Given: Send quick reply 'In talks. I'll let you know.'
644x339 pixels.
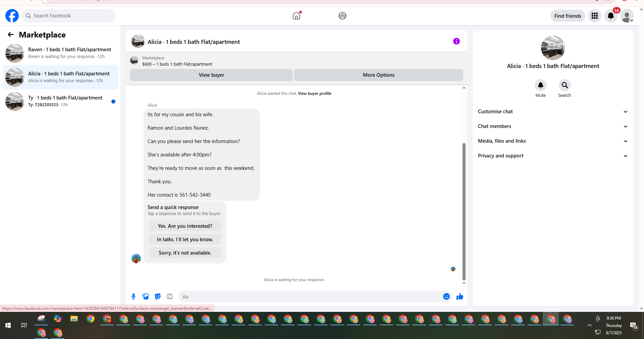Looking at the screenshot, I should coord(185,240).
